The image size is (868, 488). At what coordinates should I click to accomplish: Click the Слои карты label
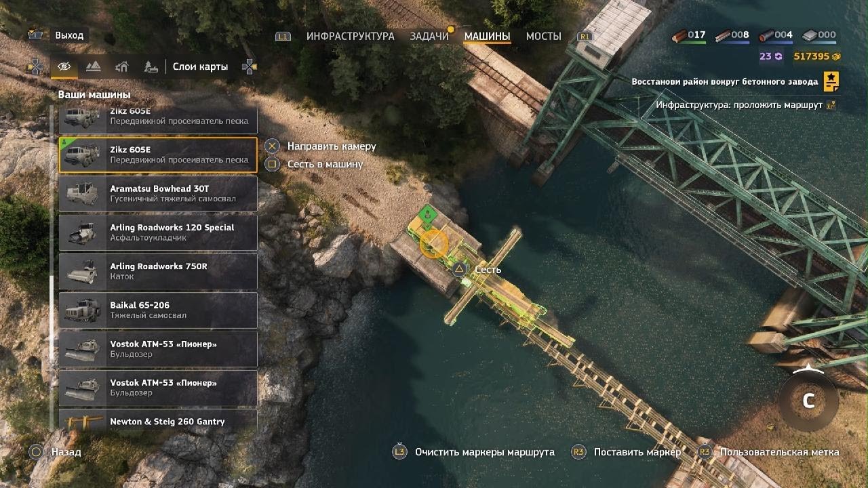pyautogui.click(x=200, y=66)
